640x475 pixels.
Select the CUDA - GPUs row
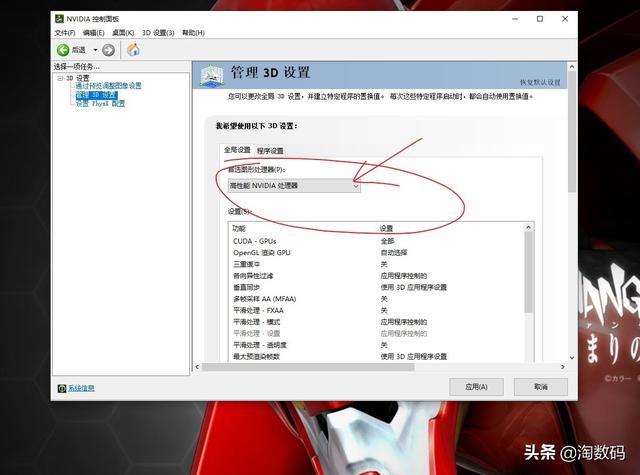(378, 241)
